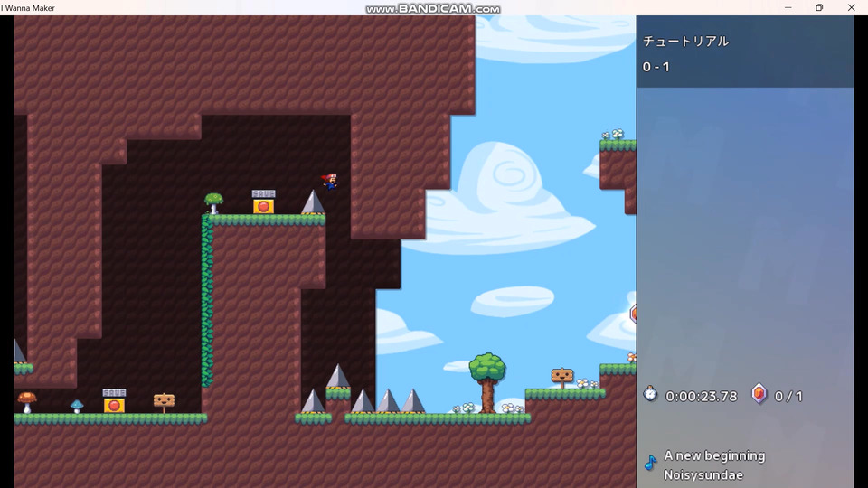Click the red-capped player character in midair
The width and height of the screenshot is (868, 488).
(x=330, y=182)
